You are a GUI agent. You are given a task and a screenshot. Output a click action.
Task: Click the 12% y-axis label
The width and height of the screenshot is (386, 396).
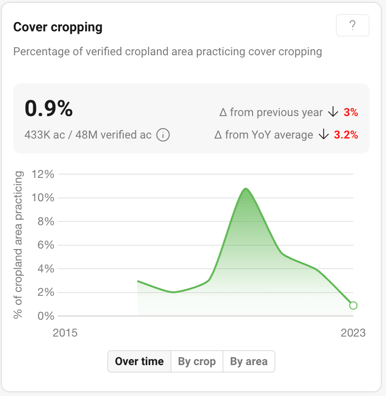coord(43,174)
